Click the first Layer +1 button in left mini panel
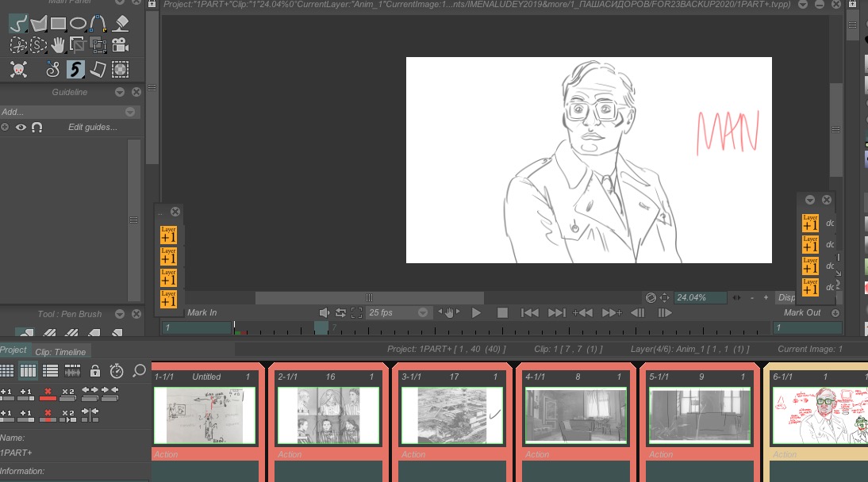 tap(168, 235)
